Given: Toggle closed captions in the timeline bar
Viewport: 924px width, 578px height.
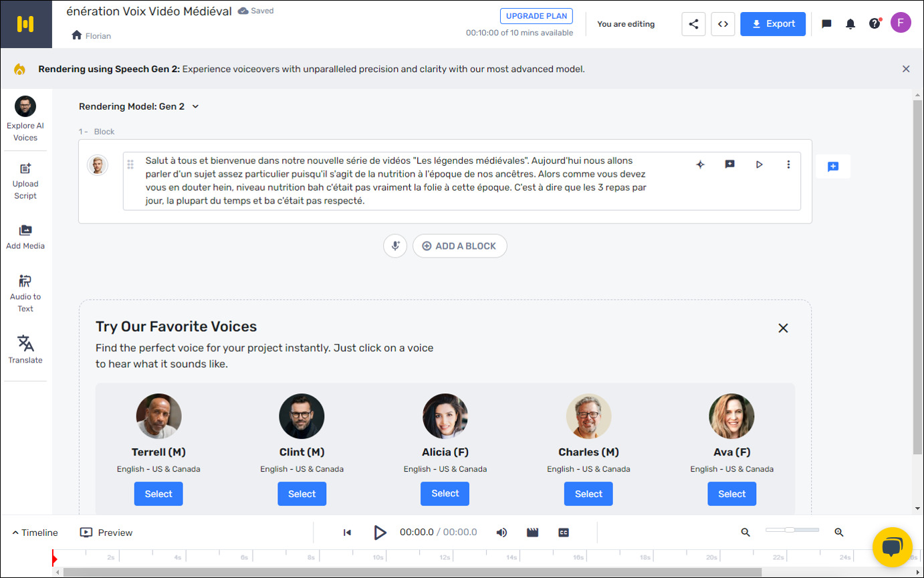Looking at the screenshot, I should 564,533.
